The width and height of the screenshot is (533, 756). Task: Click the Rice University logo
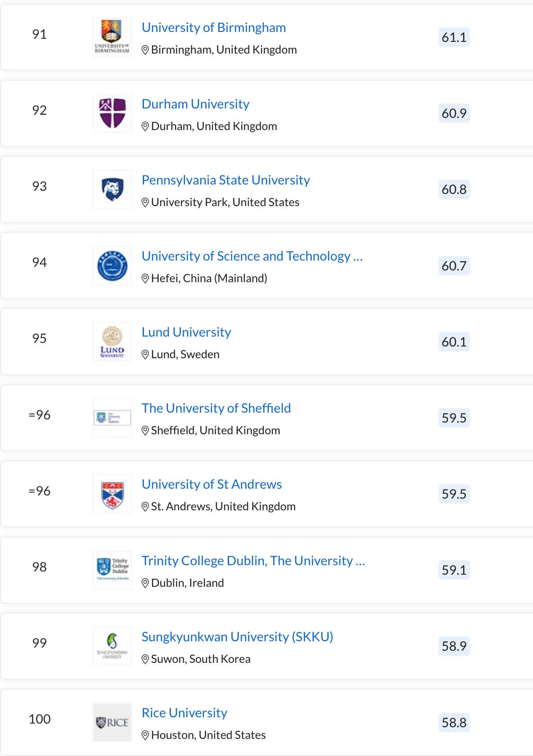click(112, 722)
